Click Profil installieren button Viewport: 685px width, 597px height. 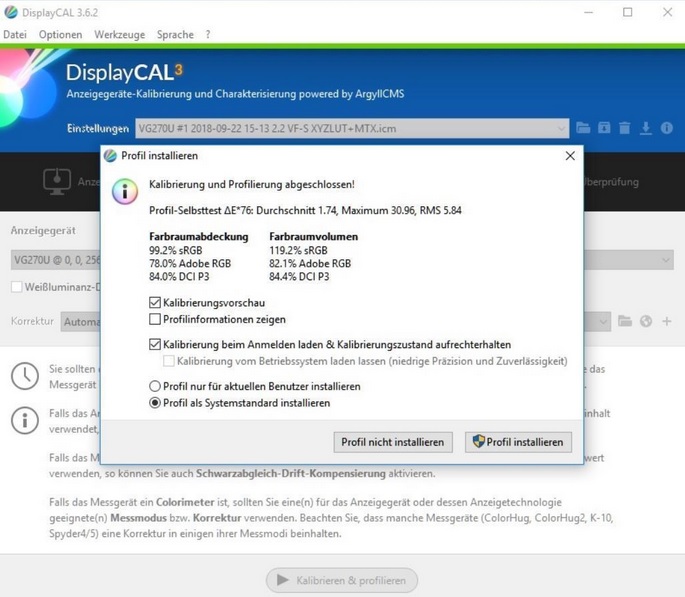[518, 442]
